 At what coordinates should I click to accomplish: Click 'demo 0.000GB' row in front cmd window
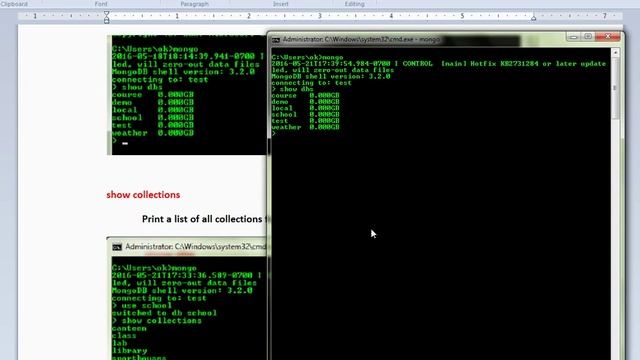pos(305,102)
